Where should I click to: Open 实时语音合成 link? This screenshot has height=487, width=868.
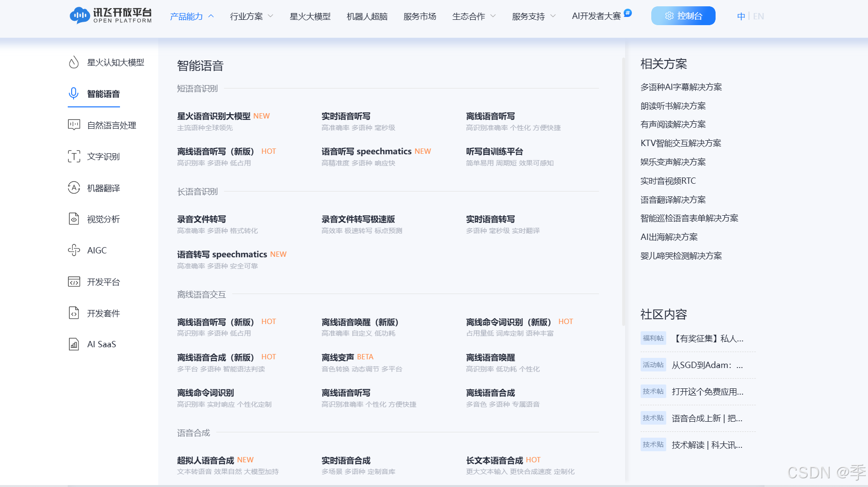346,460
